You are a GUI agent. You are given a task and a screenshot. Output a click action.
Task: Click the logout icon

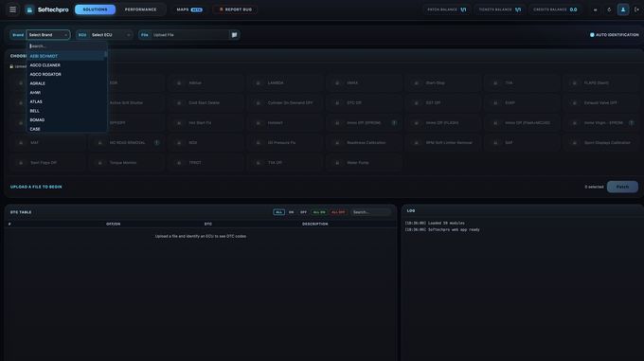coord(636,9)
